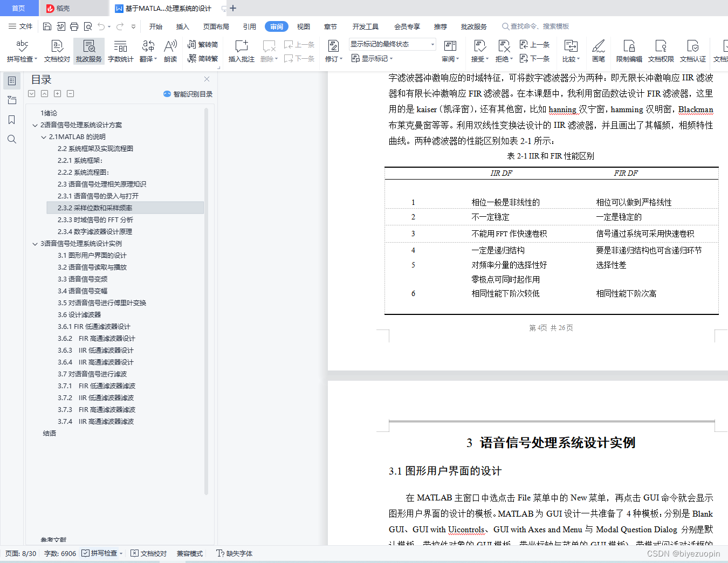Click the 查找命令、搜索模板 search field
The width and height of the screenshot is (728, 563).
coord(539,26)
